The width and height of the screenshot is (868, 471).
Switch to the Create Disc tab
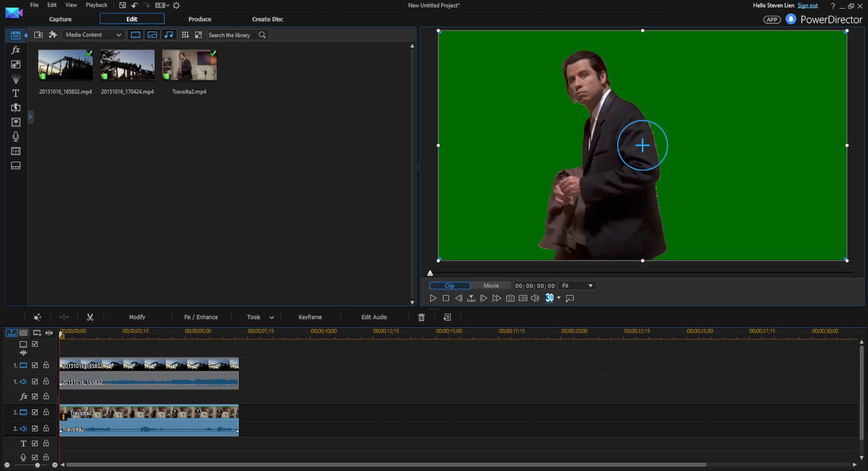[x=267, y=19]
